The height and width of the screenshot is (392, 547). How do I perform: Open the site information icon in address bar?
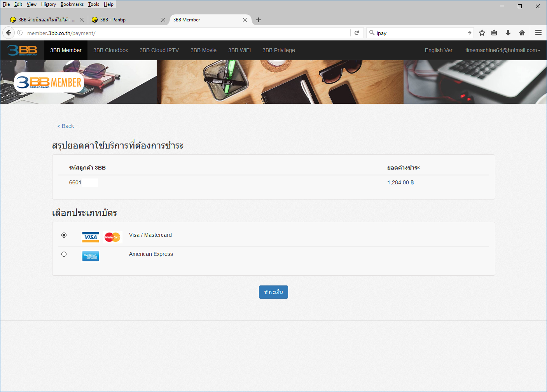click(20, 33)
